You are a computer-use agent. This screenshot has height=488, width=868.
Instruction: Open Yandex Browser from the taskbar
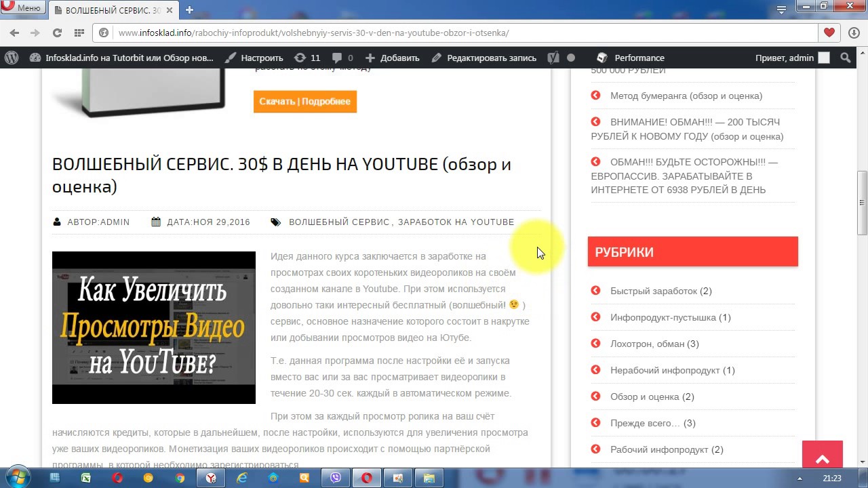211,478
